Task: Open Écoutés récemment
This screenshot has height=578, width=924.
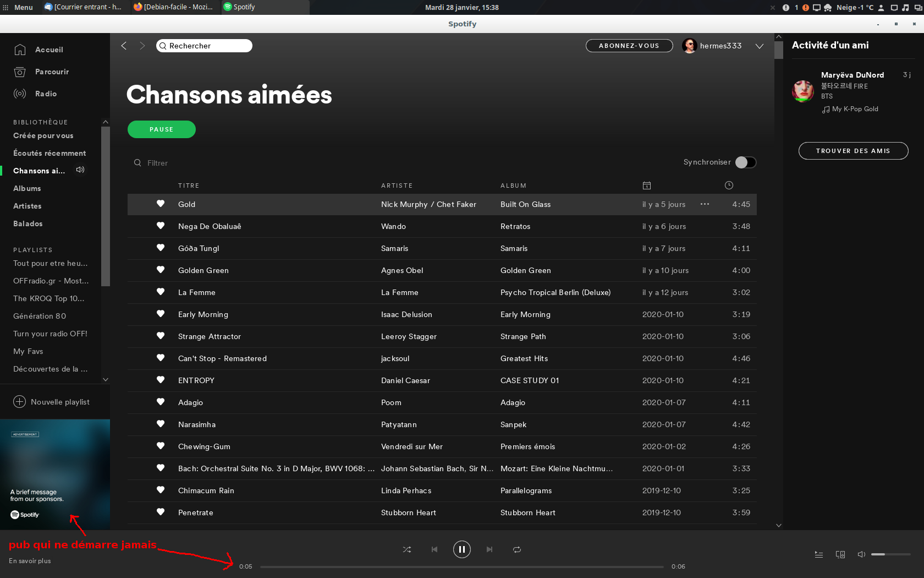Action: click(x=50, y=153)
